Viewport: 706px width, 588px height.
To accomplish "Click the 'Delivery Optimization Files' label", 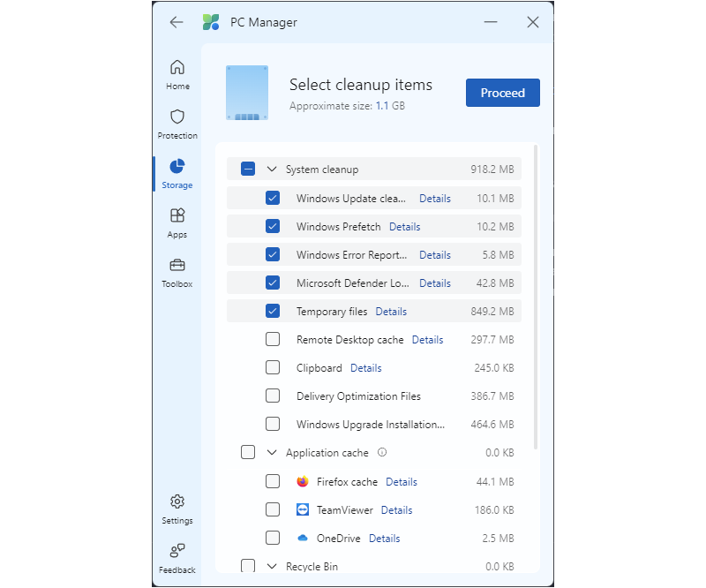I will [358, 396].
